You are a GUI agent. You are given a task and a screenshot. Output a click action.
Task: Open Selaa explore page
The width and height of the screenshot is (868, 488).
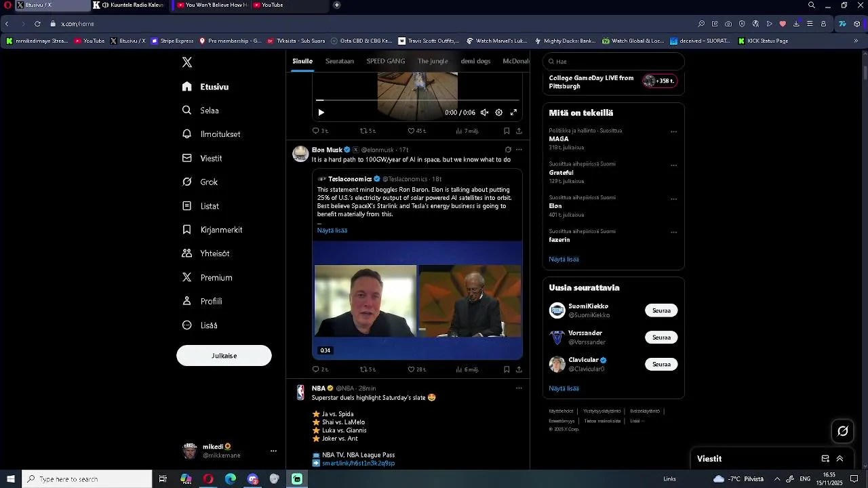(201, 110)
